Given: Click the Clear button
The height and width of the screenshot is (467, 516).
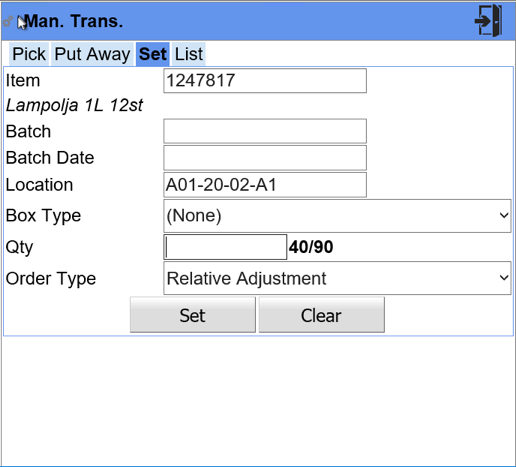Looking at the screenshot, I should point(322,315).
